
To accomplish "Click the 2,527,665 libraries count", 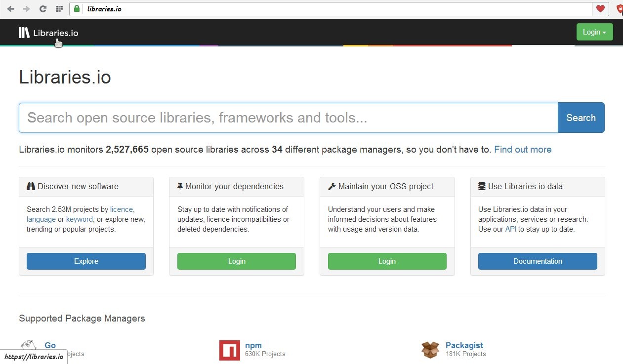I will 127,150.
